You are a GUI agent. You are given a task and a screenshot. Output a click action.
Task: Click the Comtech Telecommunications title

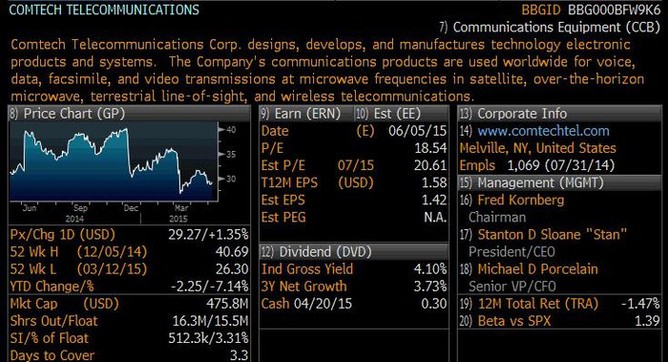pos(104,10)
